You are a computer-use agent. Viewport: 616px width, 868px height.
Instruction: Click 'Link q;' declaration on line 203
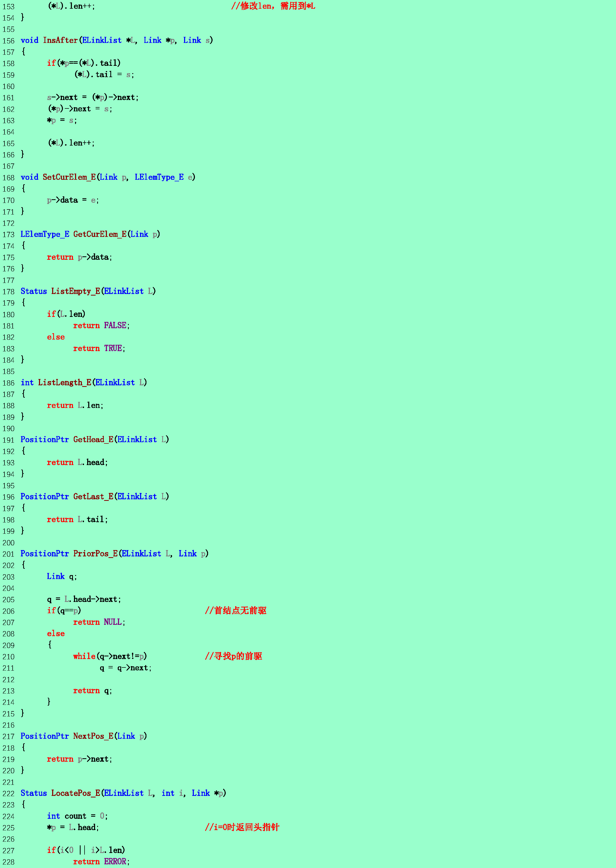(62, 577)
